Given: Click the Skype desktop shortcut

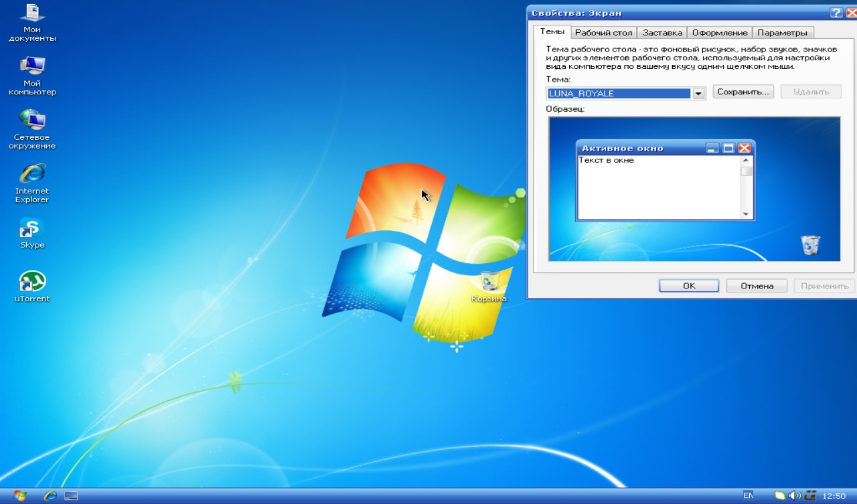Looking at the screenshot, I should 32,229.
